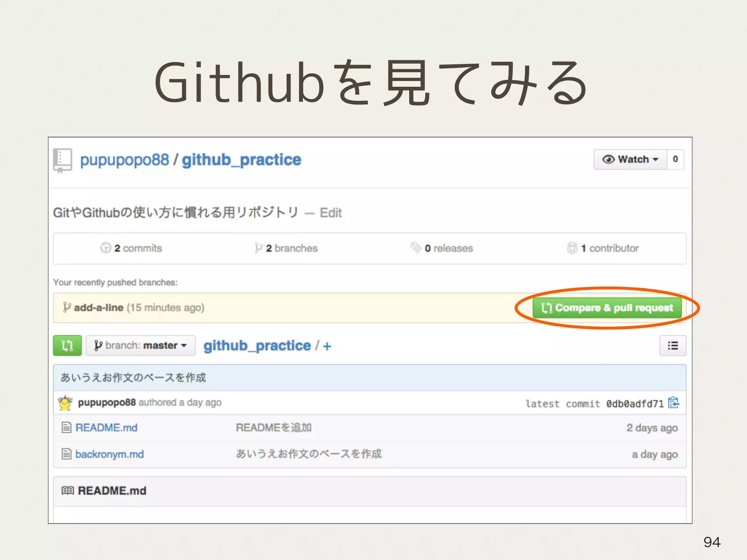
Task: Open the add-a-line branch link
Action: pyautogui.click(x=98, y=308)
